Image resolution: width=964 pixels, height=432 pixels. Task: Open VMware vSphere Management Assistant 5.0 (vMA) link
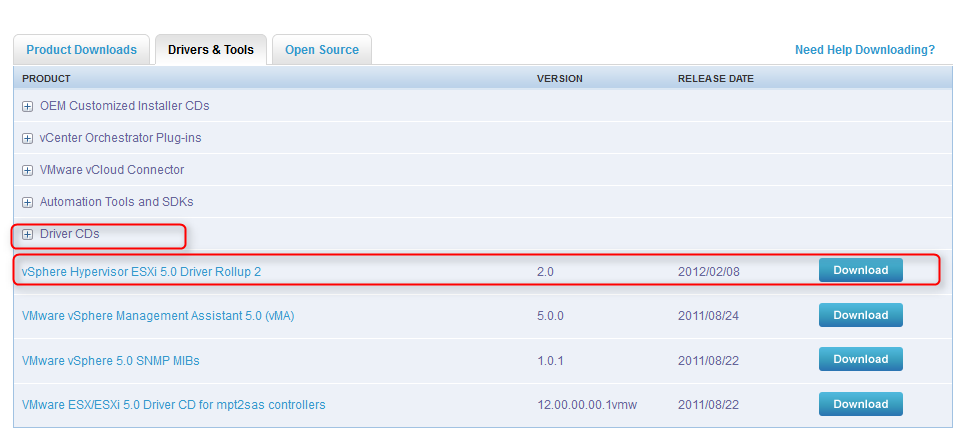[158, 316]
